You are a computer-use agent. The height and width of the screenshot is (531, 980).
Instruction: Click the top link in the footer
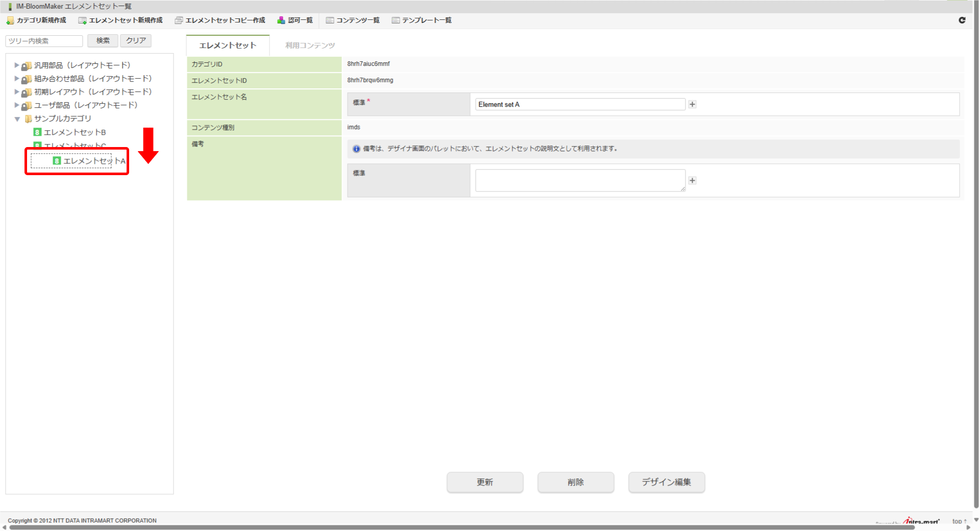point(959,521)
